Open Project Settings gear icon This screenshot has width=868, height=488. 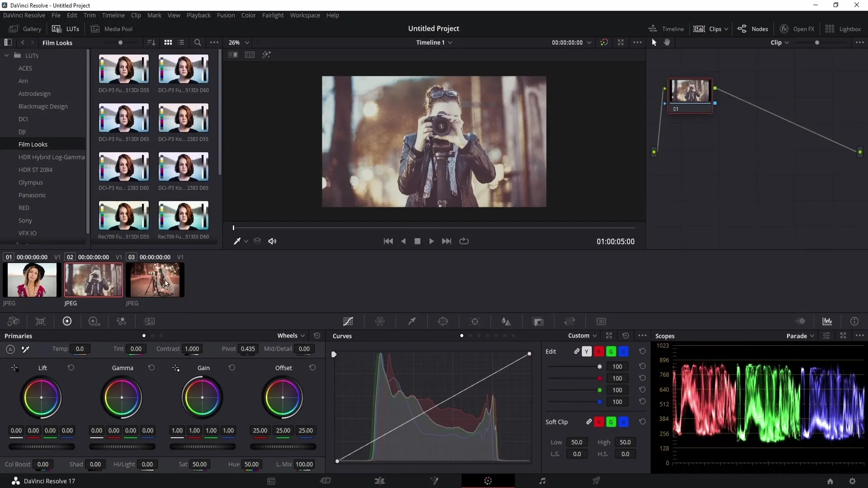(x=852, y=481)
